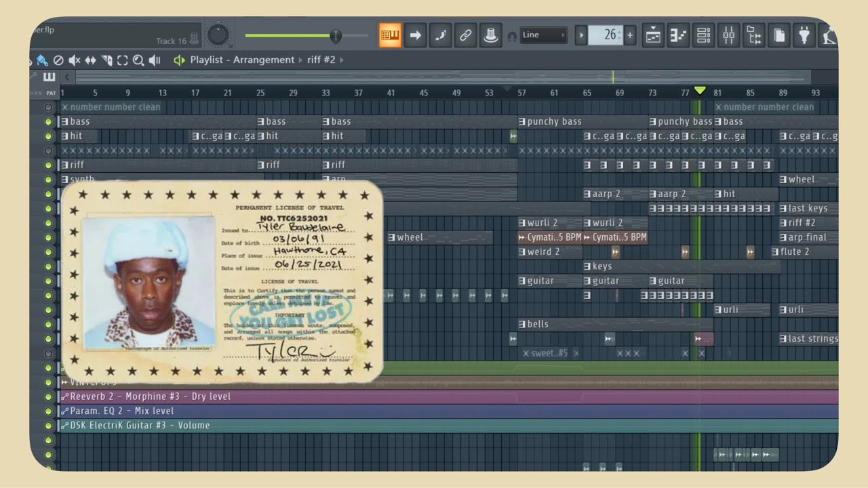Click the green playhead marker on timeline
The width and height of the screenshot is (868, 488).
(700, 91)
